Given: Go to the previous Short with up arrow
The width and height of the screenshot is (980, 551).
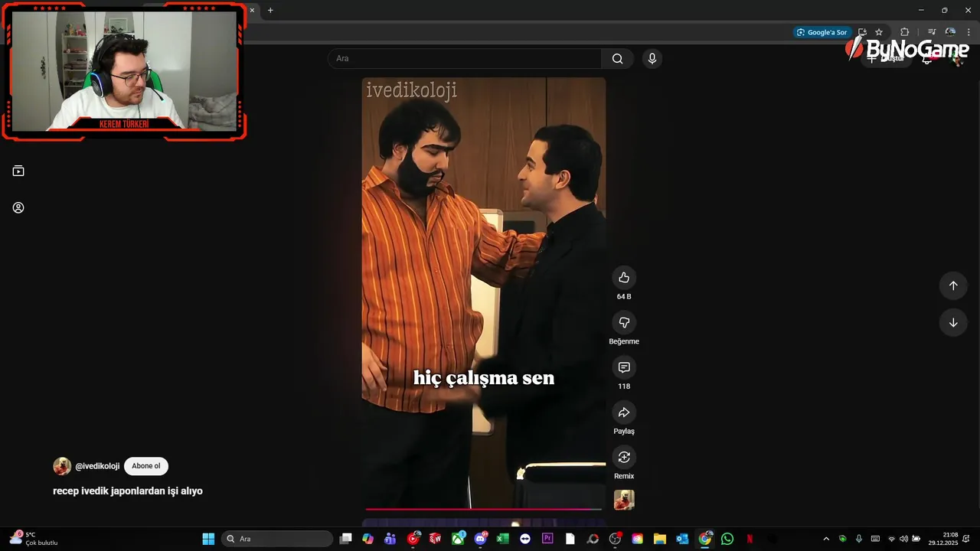Looking at the screenshot, I should pos(953,285).
